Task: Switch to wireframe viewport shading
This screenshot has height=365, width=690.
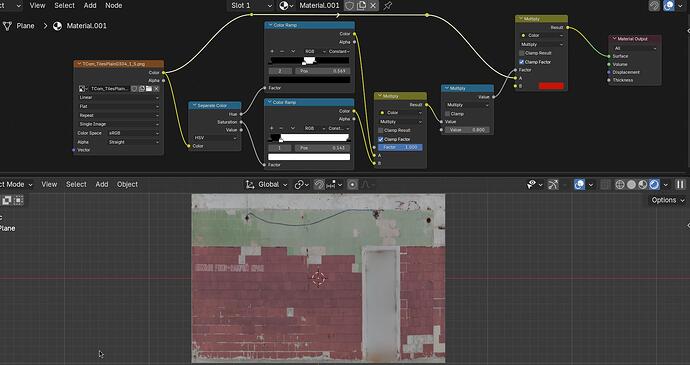Action: (620, 184)
